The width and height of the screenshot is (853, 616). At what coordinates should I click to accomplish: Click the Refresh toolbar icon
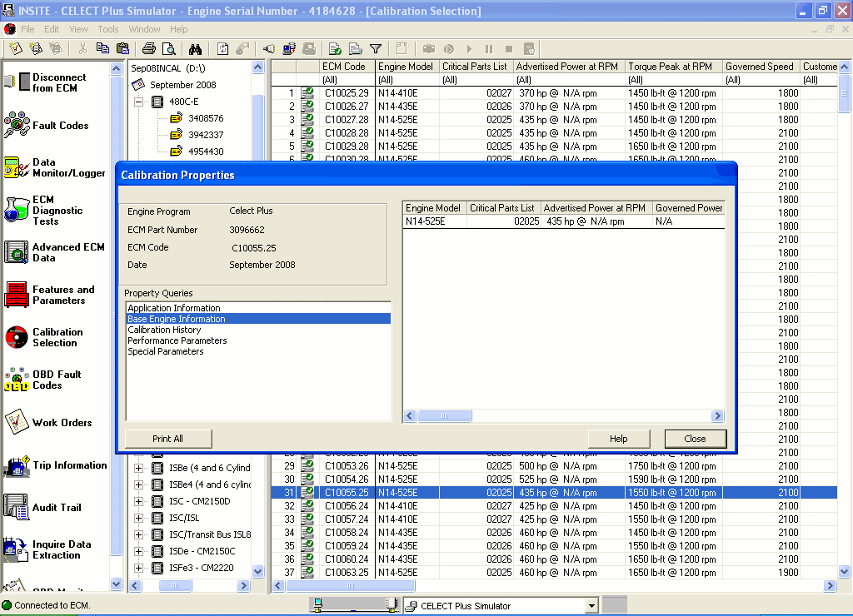coord(223,49)
